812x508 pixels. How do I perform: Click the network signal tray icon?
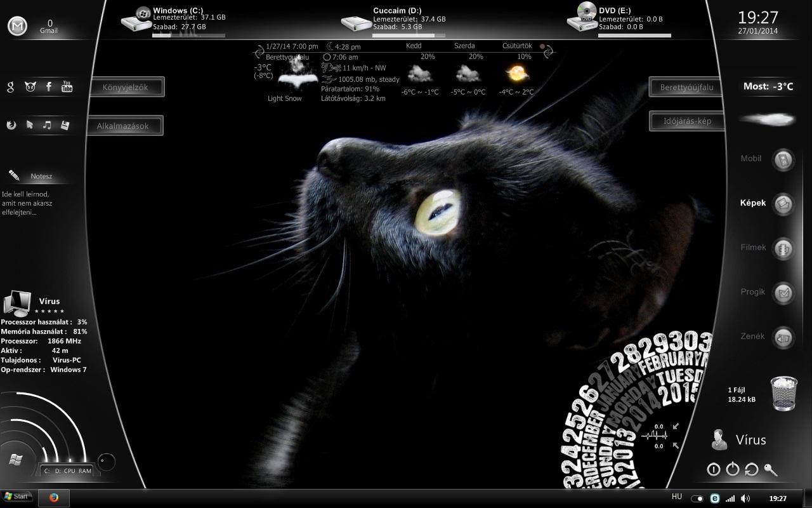pos(730,498)
